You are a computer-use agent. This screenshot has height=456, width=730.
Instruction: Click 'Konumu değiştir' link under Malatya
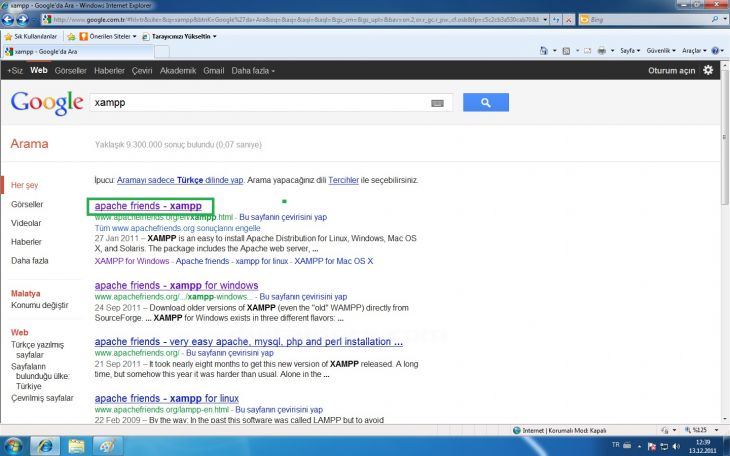coord(39,305)
